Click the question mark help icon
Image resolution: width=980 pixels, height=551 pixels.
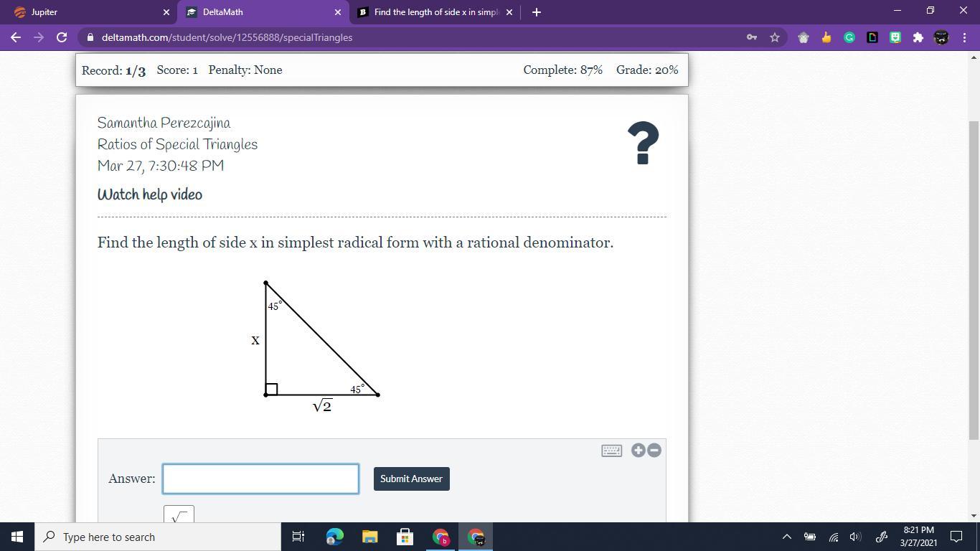point(643,143)
